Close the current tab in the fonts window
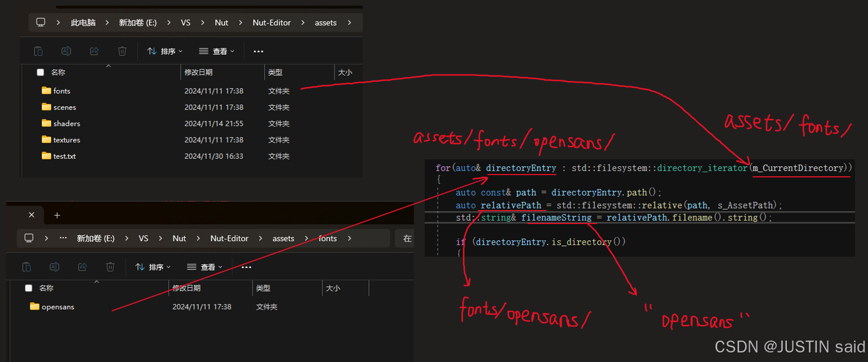 coord(32,215)
